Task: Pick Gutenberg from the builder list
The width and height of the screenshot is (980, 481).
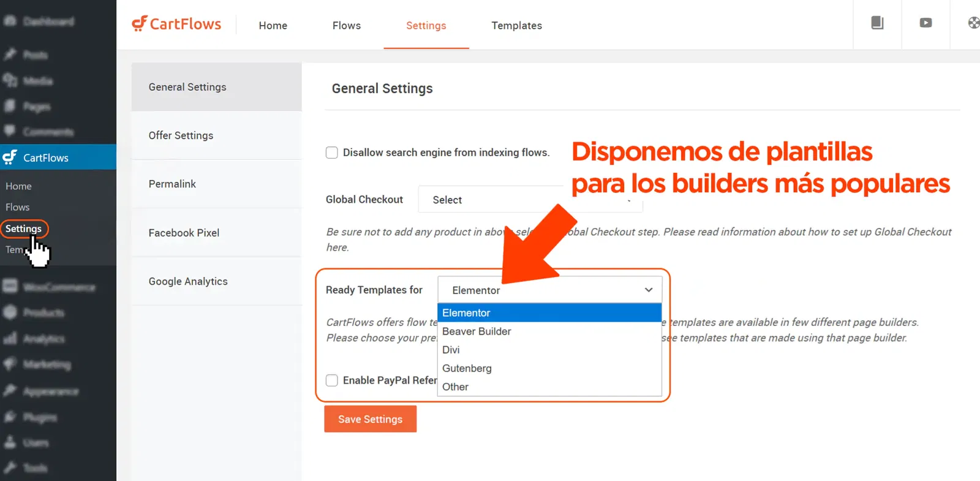Action: click(467, 368)
